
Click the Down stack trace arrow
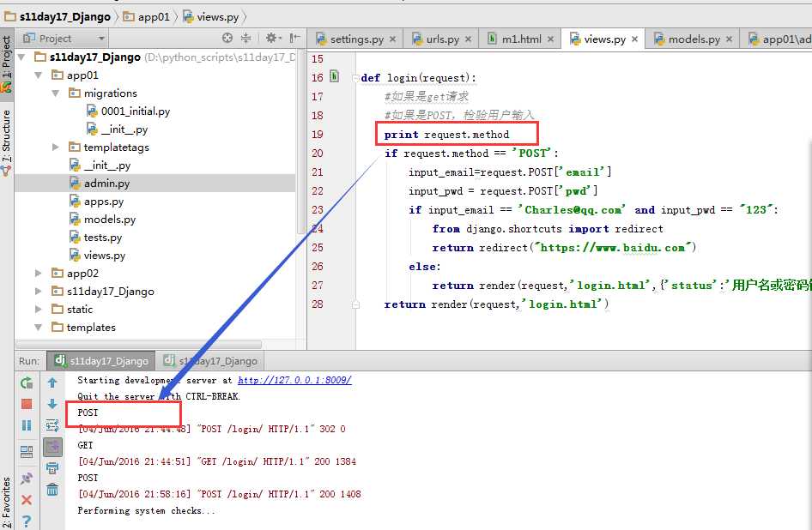click(52, 404)
